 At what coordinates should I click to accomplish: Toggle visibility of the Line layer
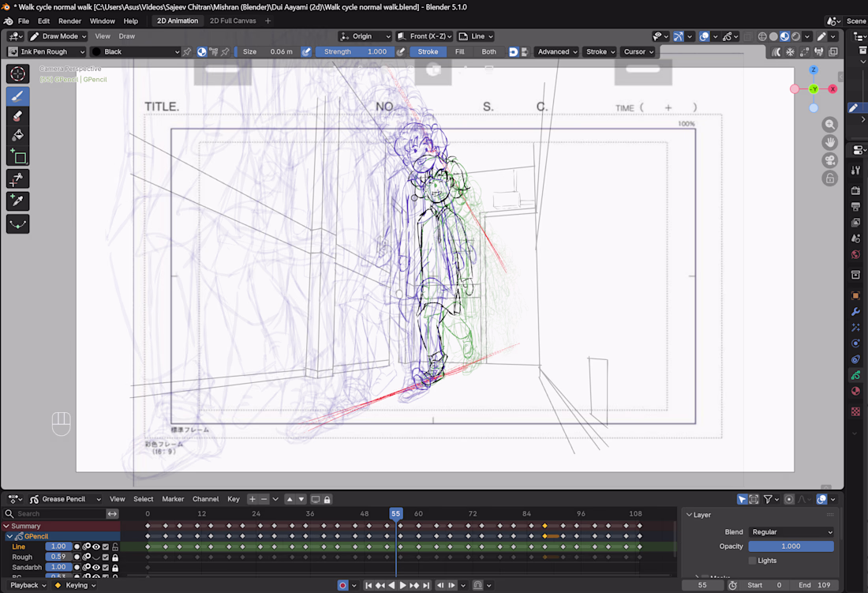click(x=96, y=546)
